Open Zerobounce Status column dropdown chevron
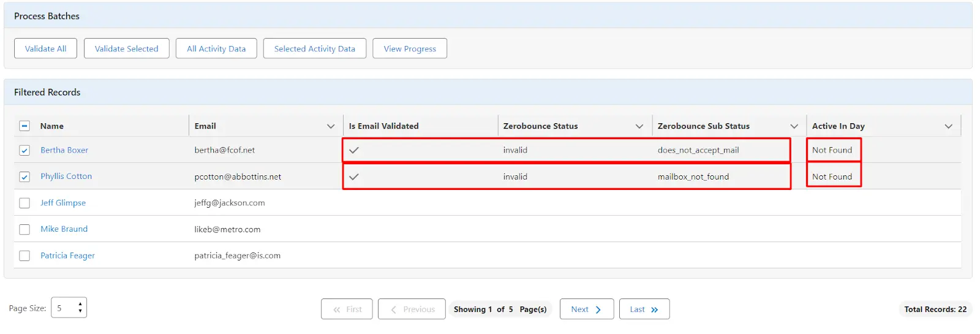980x334 pixels. coord(639,126)
